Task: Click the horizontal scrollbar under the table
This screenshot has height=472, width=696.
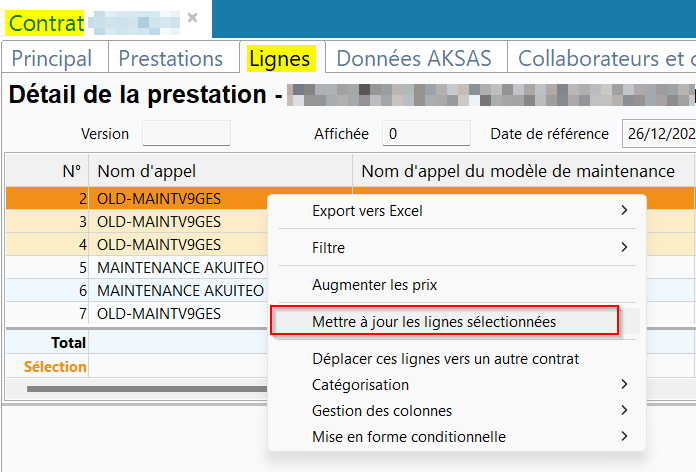Action: pos(146,389)
